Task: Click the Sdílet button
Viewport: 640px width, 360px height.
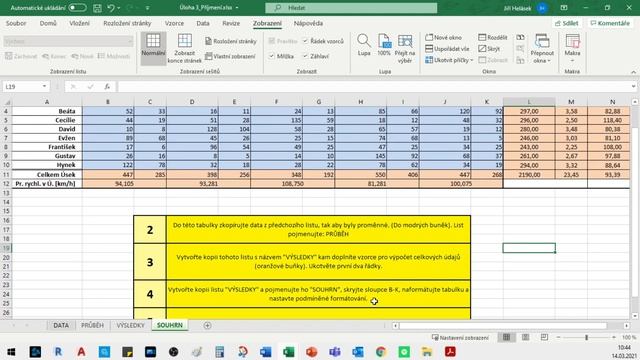Action: (567, 23)
